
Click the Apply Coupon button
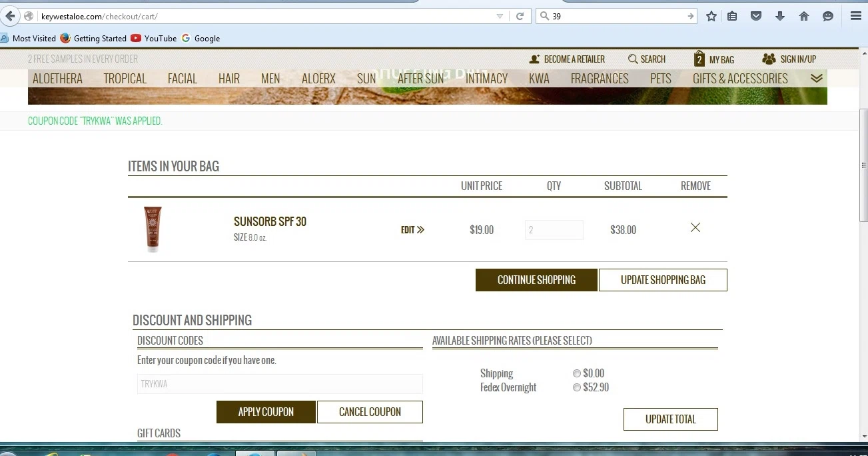tap(266, 412)
